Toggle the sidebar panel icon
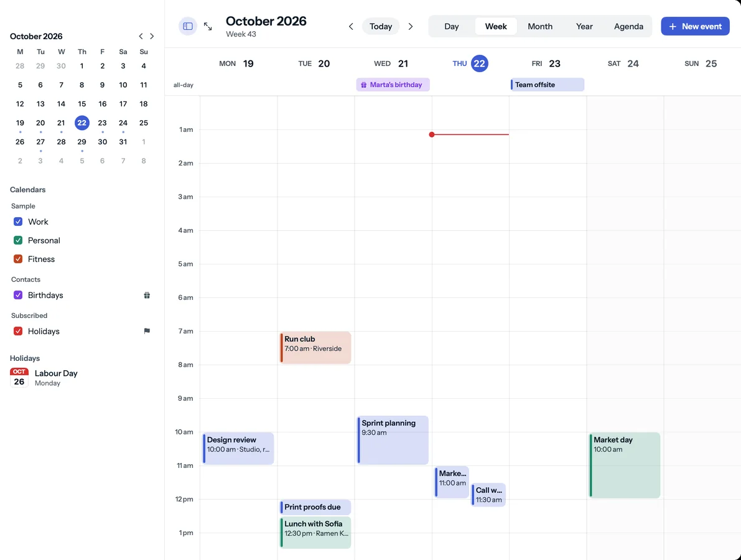 pyautogui.click(x=188, y=27)
